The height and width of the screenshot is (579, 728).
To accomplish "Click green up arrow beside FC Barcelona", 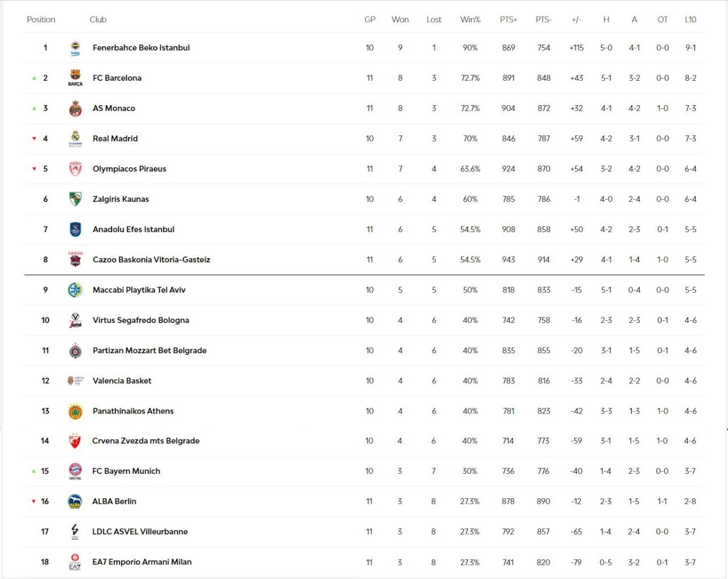I will [34, 78].
